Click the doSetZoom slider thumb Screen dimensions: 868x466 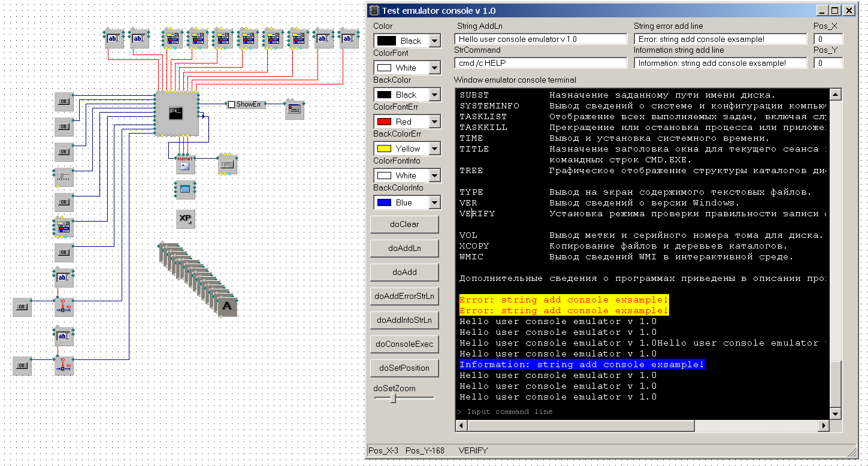click(394, 398)
